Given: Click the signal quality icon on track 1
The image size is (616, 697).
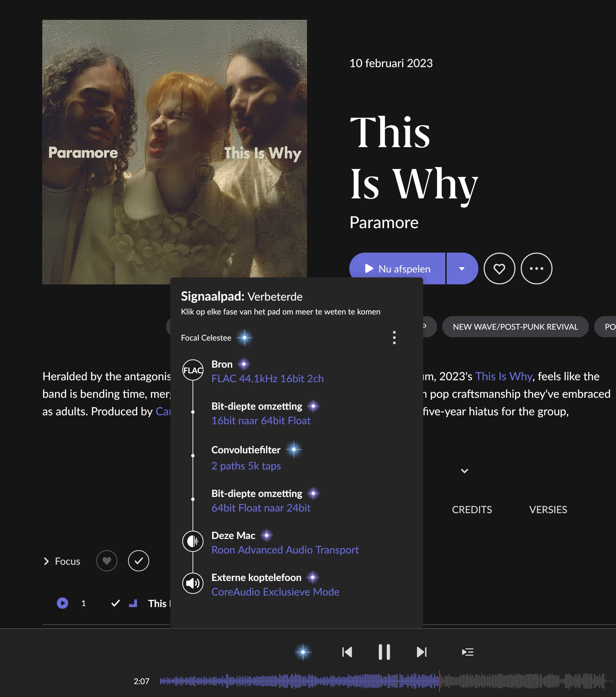Looking at the screenshot, I should [133, 603].
